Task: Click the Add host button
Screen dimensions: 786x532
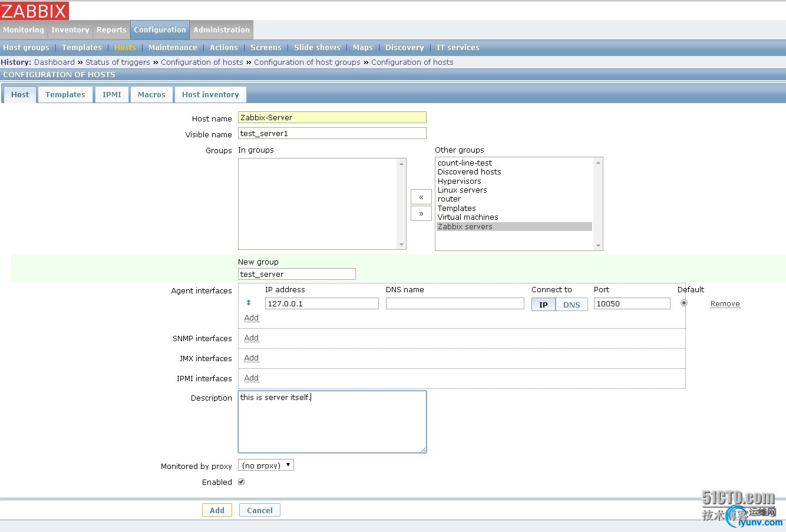Action: pyautogui.click(x=217, y=510)
